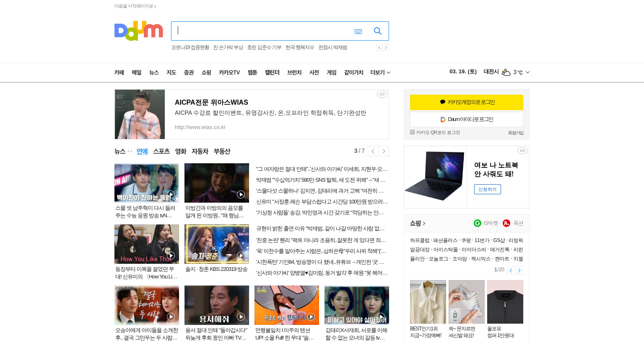Open the 올포유 jumper product thumbnail
The image size is (644, 345).
point(505,302)
